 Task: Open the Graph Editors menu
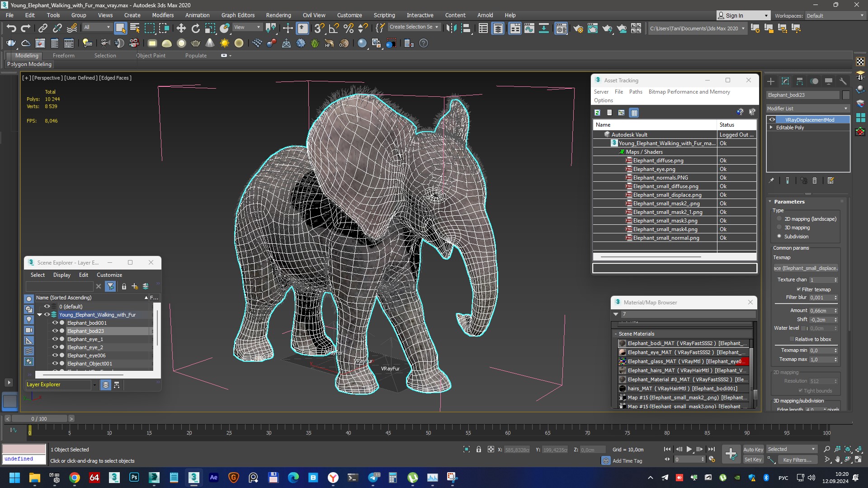coord(238,15)
